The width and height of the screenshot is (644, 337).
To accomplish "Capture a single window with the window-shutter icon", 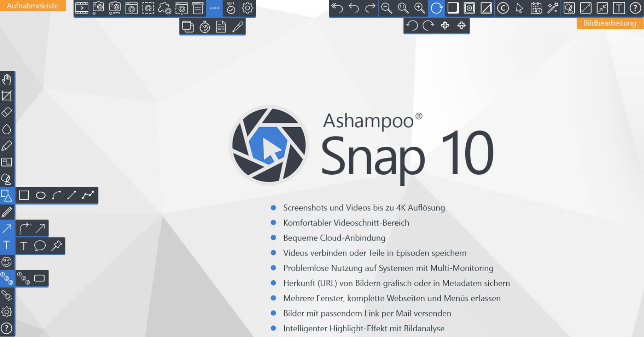I will tap(132, 8).
